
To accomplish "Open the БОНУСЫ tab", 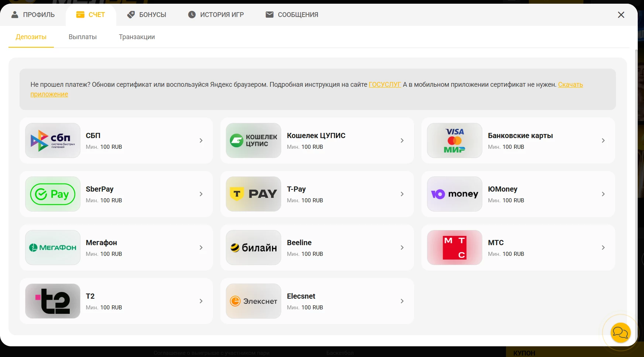I will 147,15.
